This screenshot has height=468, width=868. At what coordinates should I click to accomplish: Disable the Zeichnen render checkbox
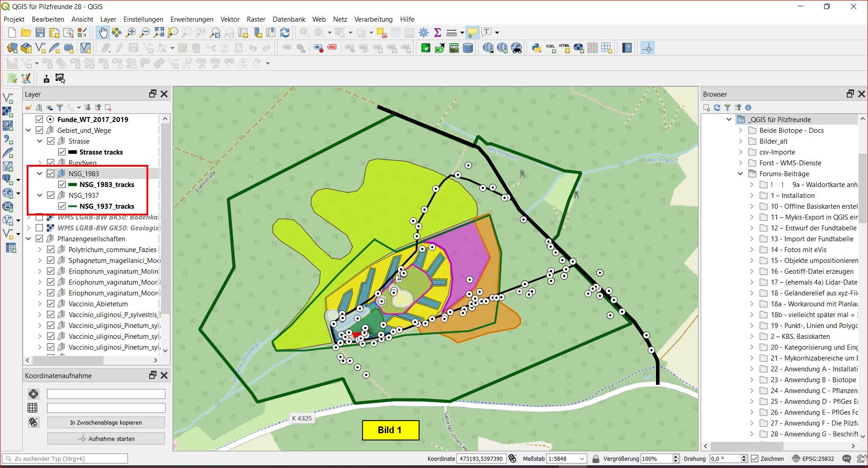[x=755, y=459]
